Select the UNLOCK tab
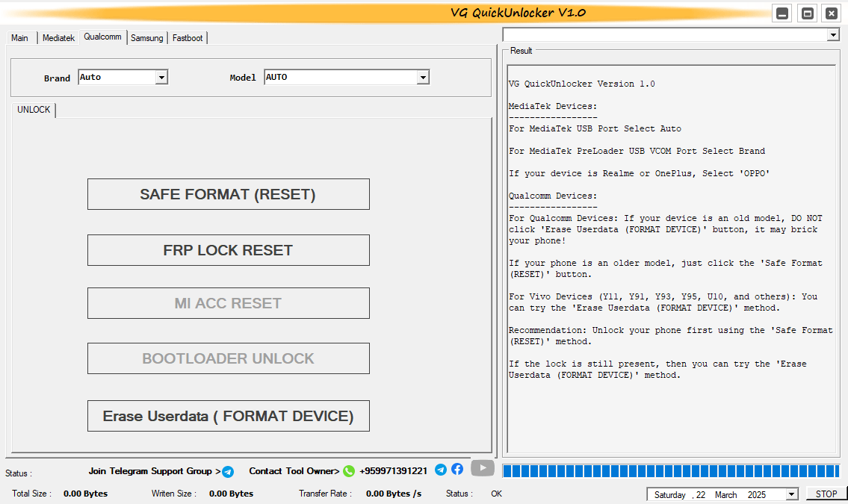The width and height of the screenshot is (848, 504). pyautogui.click(x=33, y=110)
